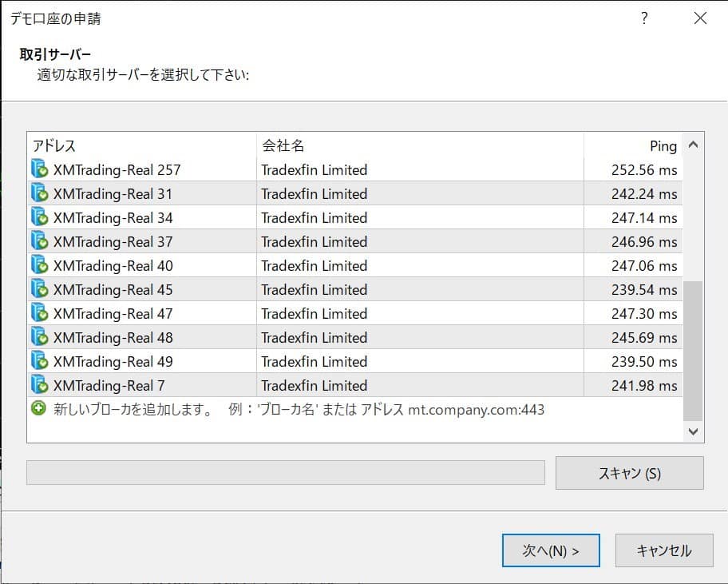The height and width of the screenshot is (584, 728).
Task: Click server icon for XMTrading-Real 40
Action: (39, 265)
